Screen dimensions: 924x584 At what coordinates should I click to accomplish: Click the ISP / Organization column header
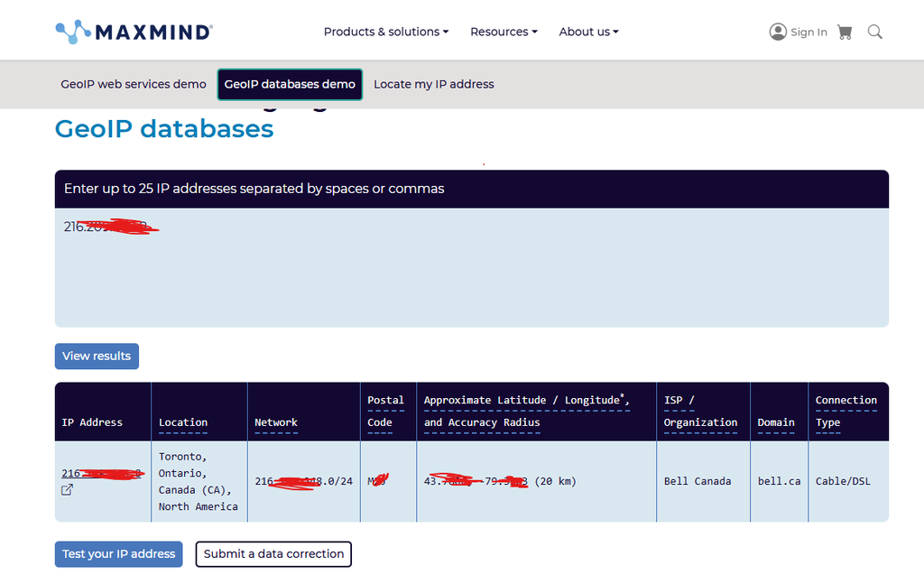[x=700, y=412]
